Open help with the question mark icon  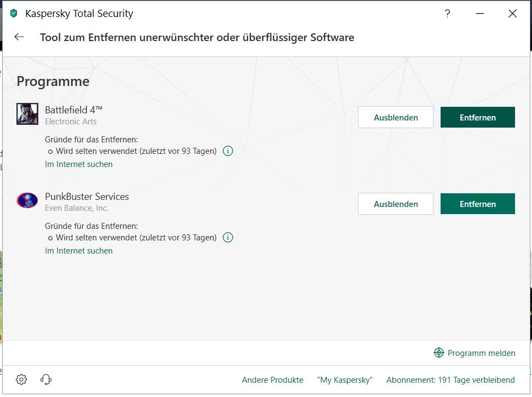[448, 14]
